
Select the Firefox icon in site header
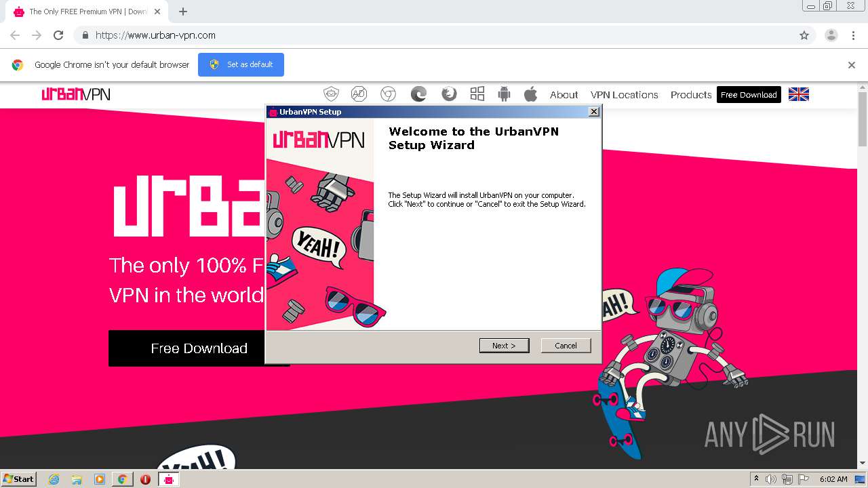tap(449, 94)
